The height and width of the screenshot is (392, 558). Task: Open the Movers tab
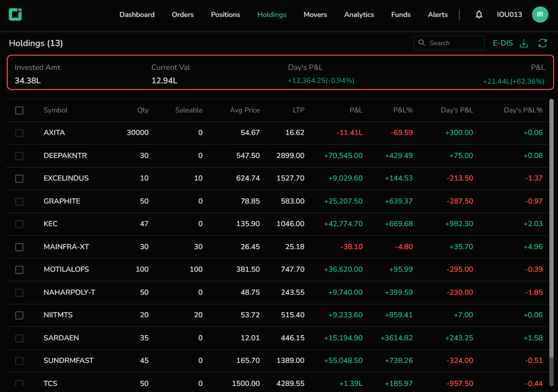315,15
